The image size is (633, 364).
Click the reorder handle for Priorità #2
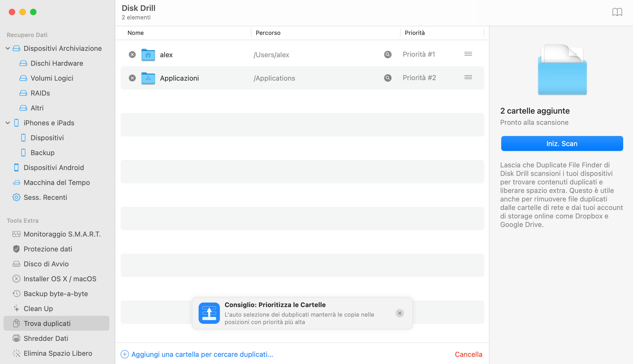click(468, 77)
